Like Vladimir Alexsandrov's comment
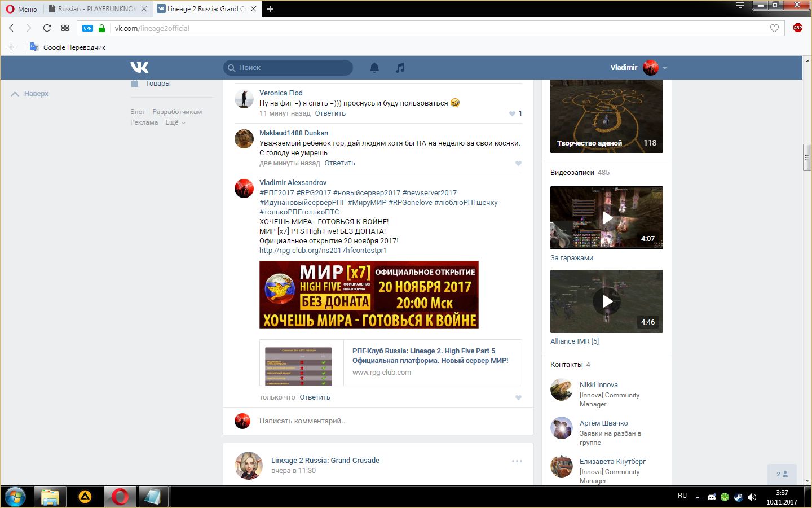Image resolution: width=812 pixels, height=508 pixels. (x=518, y=397)
